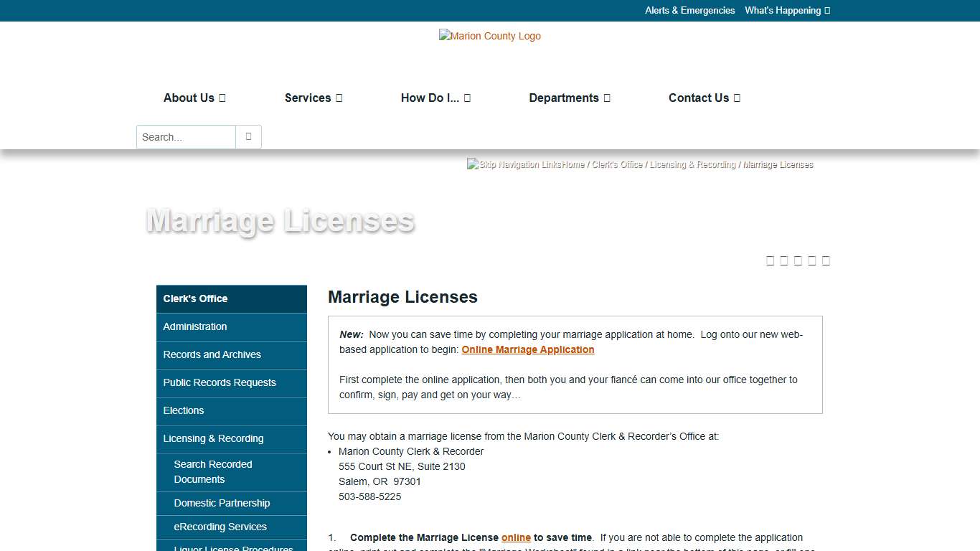980x551 pixels.
Task: Expand the Services dropdown
Action: (x=314, y=98)
